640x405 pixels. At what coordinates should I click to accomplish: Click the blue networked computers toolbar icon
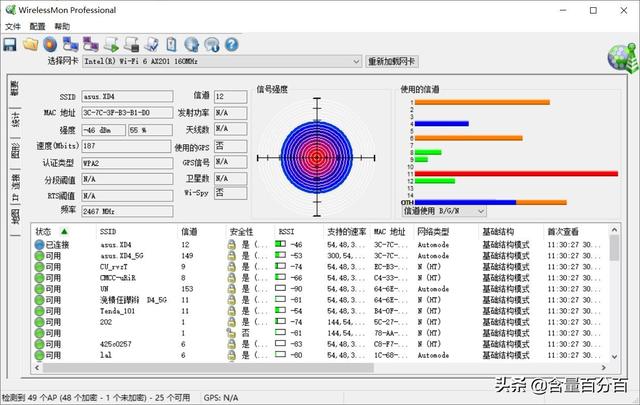pos(70,44)
